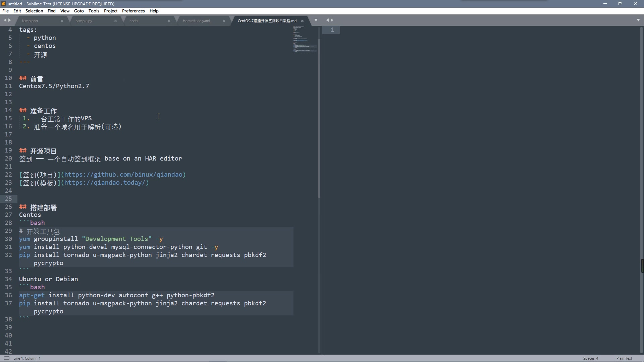Click the right pane next-tab arrow
The width and height of the screenshot is (644, 362).
tap(332, 20)
